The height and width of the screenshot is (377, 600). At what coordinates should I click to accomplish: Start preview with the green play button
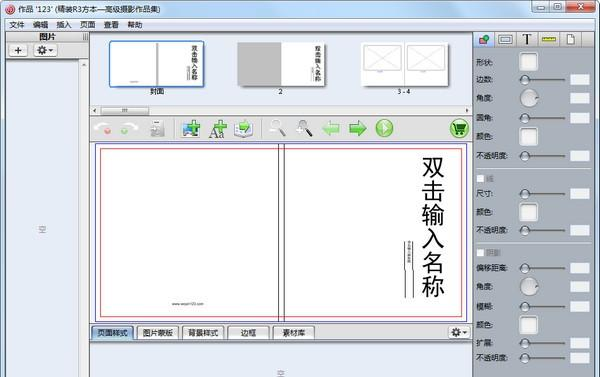pos(384,128)
